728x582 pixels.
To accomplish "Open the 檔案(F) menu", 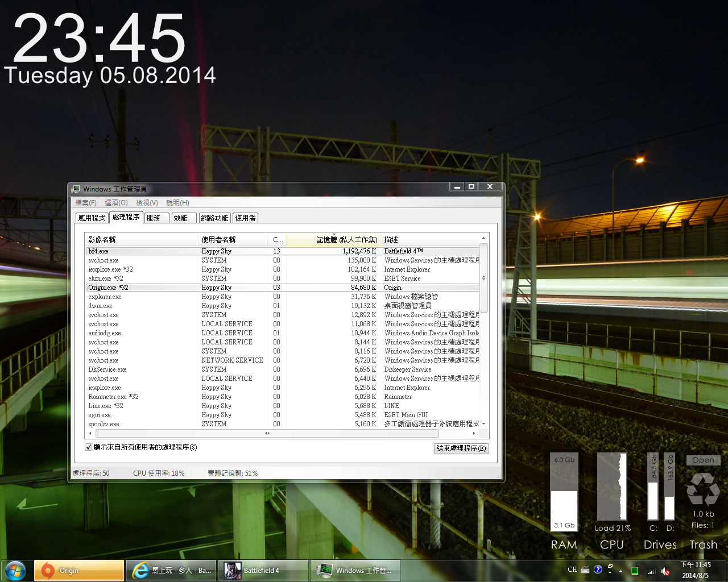I will click(86, 203).
